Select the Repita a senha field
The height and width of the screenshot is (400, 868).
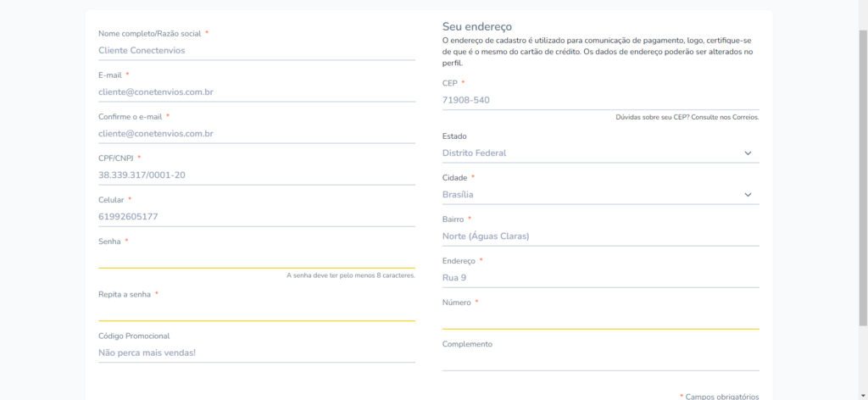[x=257, y=312]
